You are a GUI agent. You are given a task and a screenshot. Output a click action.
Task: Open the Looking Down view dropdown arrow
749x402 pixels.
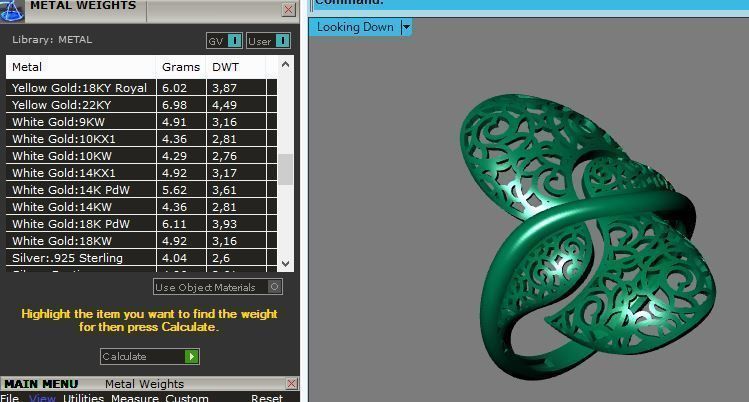[406, 27]
